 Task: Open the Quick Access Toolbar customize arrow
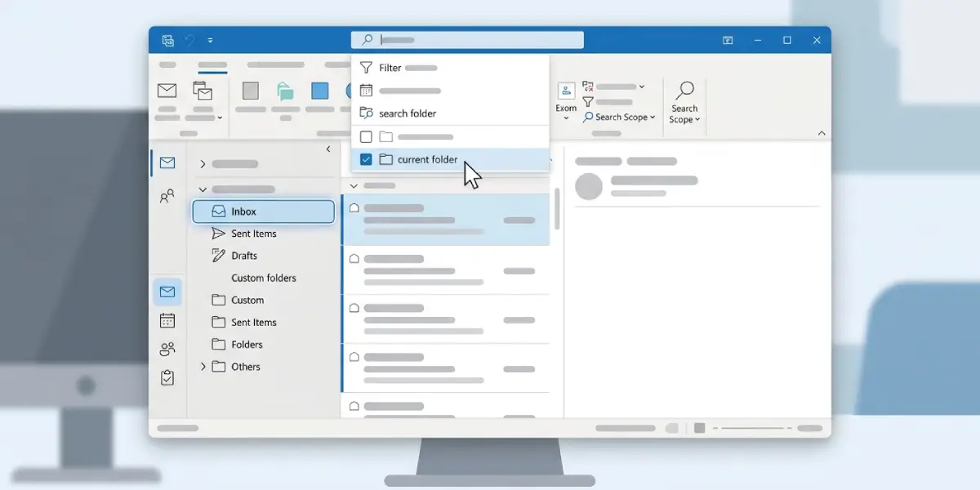click(x=211, y=40)
